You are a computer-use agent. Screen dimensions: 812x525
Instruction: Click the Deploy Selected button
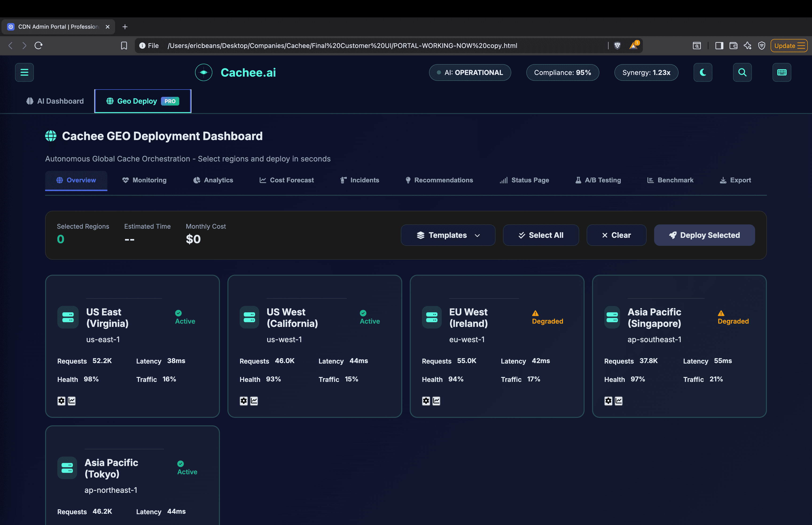coord(704,235)
